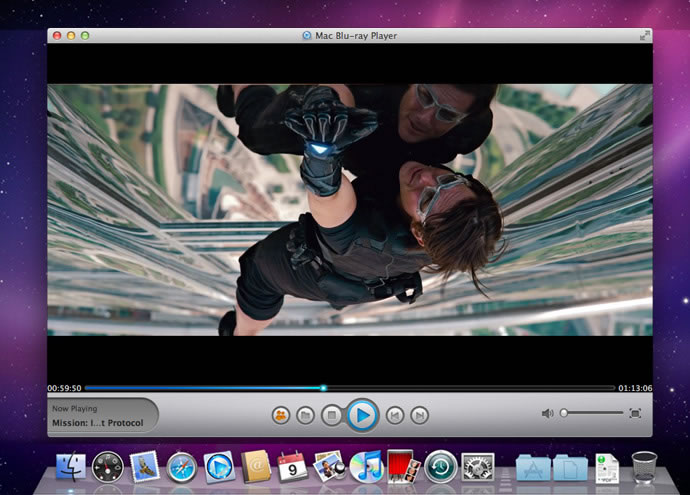Click the Now Playing title panel

pyautogui.click(x=101, y=416)
